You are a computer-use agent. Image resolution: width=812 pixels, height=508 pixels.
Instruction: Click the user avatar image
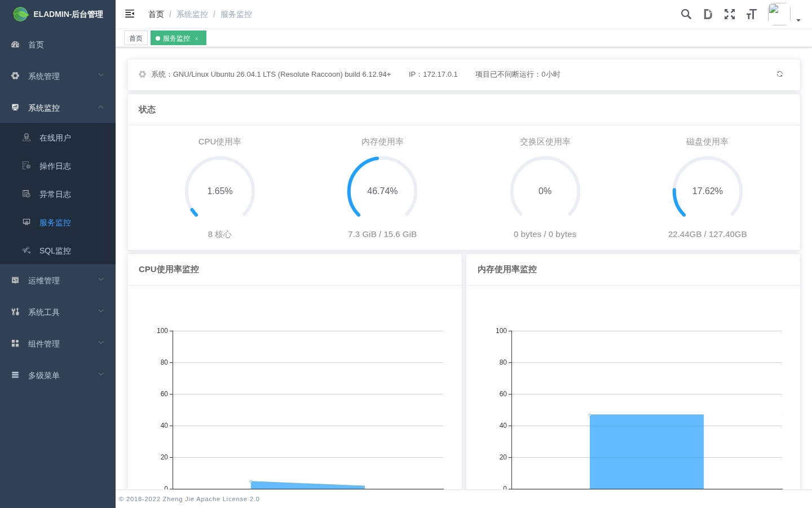(779, 14)
